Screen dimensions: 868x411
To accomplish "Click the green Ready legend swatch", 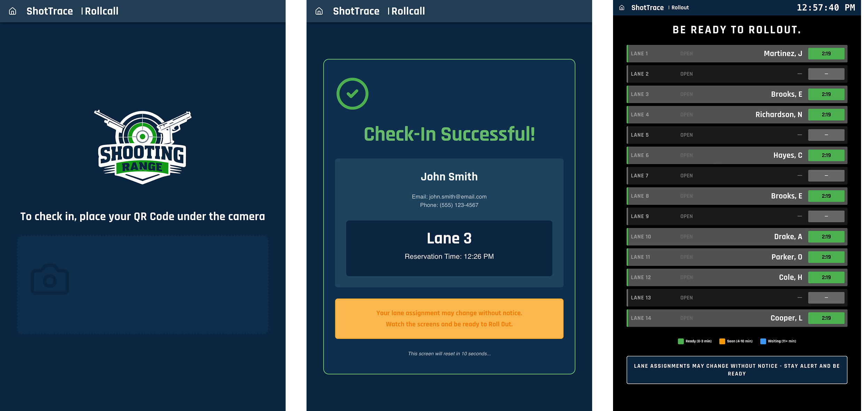I will point(681,341).
